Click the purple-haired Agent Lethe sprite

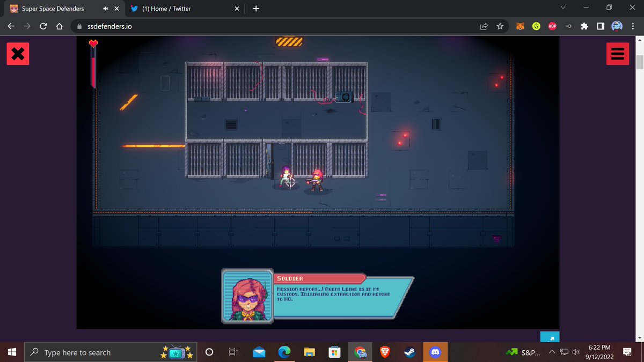point(286,177)
